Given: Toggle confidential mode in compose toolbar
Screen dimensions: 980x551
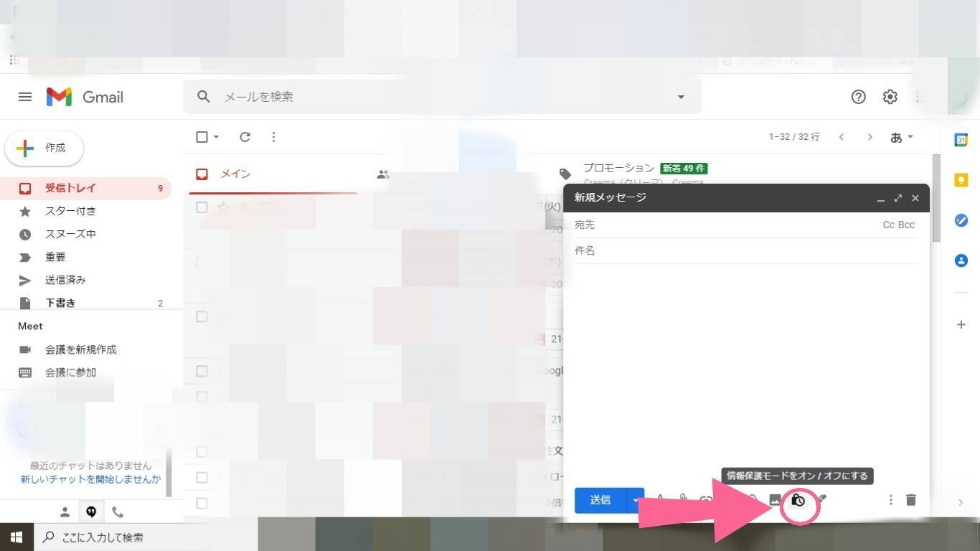Looking at the screenshot, I should (798, 500).
